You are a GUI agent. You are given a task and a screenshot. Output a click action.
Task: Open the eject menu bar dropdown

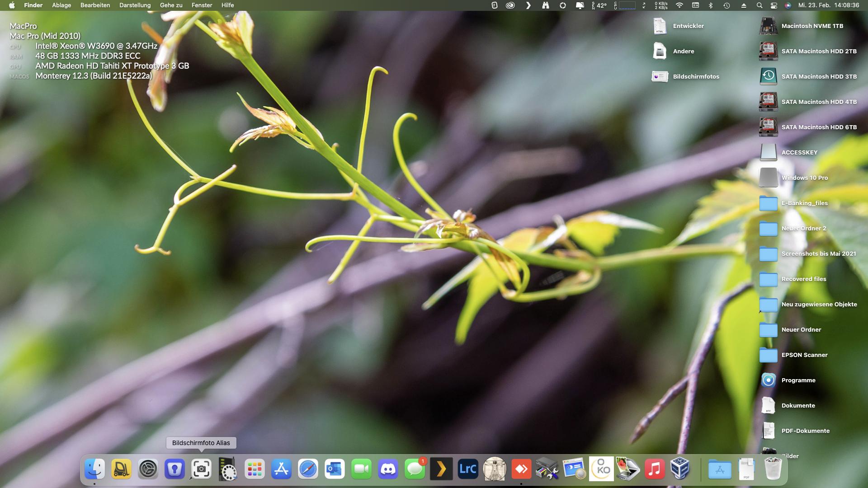pyautogui.click(x=744, y=5)
